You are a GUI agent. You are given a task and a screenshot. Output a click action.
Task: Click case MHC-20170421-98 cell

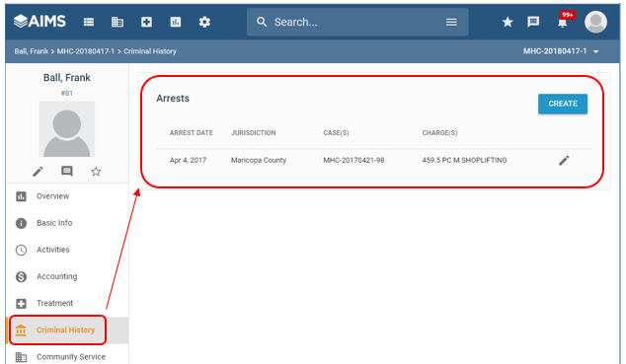[353, 160]
